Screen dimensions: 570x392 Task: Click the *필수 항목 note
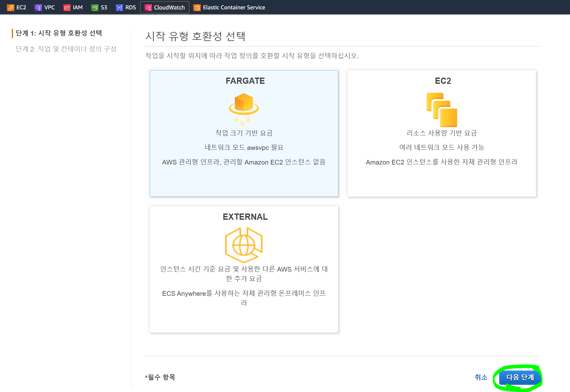click(160, 377)
